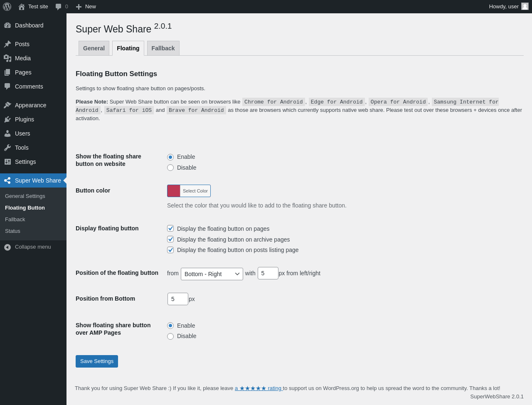Click the red button color swatch
This screenshot has height=405, width=532.
pyautogui.click(x=174, y=191)
